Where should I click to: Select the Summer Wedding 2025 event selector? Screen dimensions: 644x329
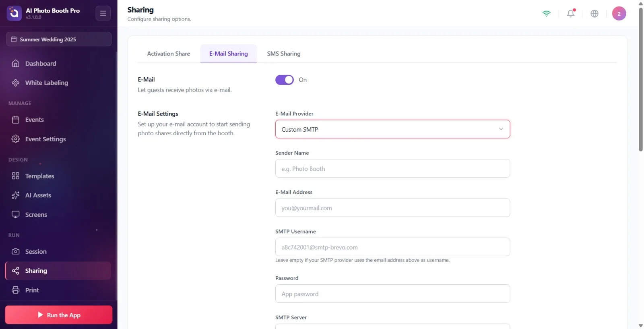tap(59, 39)
